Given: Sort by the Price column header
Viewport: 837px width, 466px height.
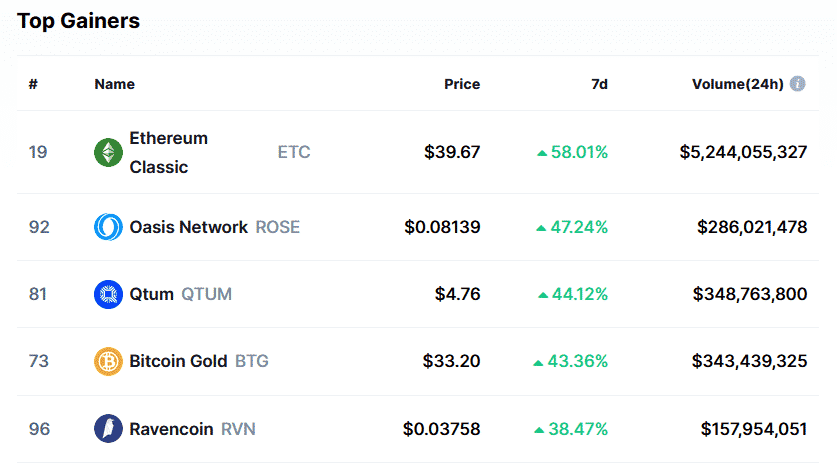Looking at the screenshot, I should 462,84.
